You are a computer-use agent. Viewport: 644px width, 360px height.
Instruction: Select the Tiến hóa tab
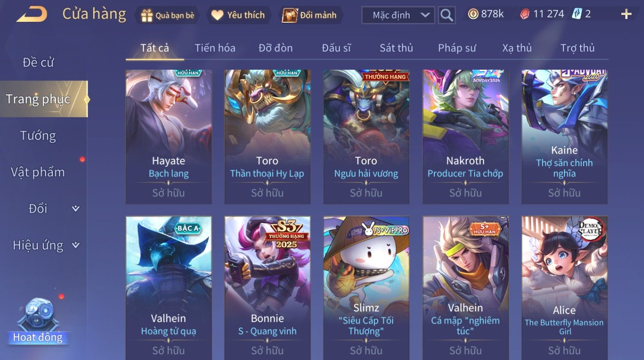coord(215,48)
